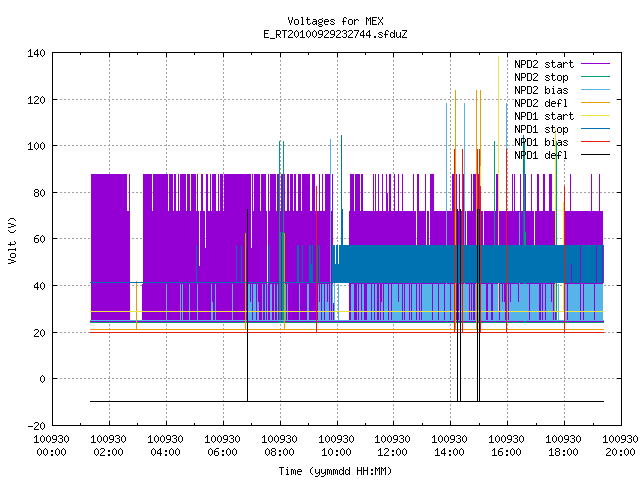640x480 pixels.
Task: Click the black NPD1 defl legend line
Action: pos(596,155)
